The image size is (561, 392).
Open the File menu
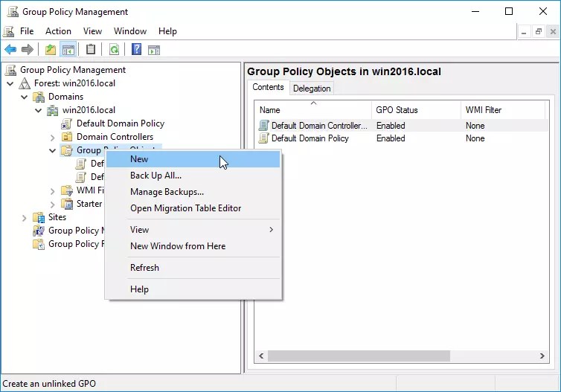point(27,31)
